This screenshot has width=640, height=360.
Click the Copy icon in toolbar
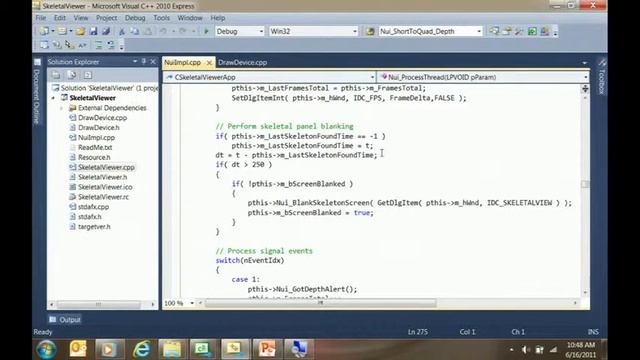[135, 31]
